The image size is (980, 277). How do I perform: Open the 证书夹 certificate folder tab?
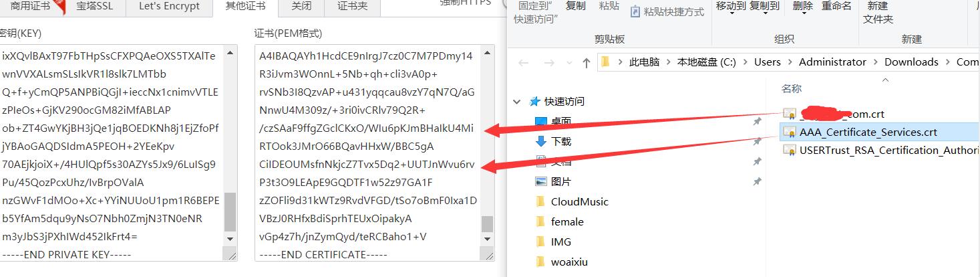coord(352,7)
